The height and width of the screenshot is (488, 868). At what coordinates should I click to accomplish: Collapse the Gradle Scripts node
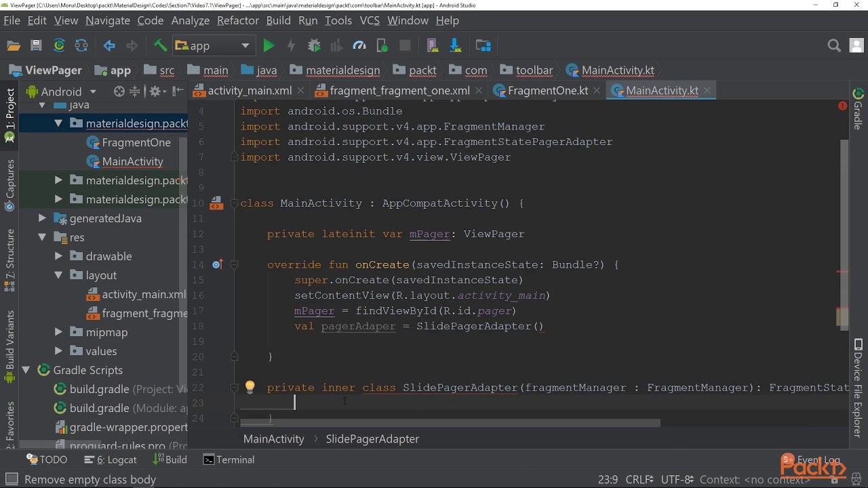point(26,370)
